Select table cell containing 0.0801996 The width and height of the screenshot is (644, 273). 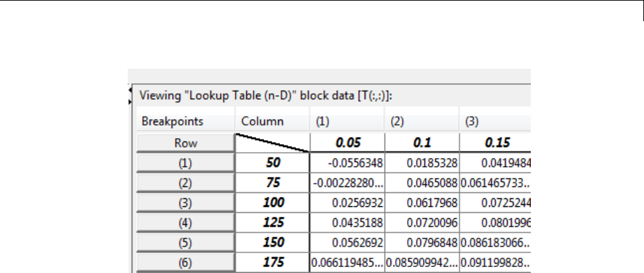pos(495,221)
